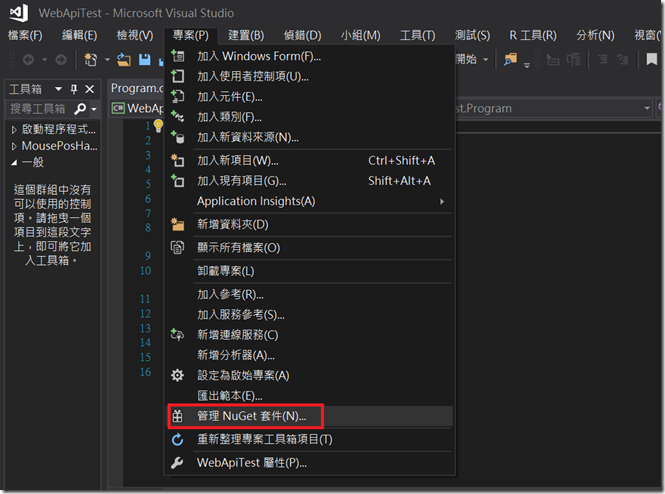Click the Visual Studio logo icon
The image size is (665, 494).
[19, 13]
